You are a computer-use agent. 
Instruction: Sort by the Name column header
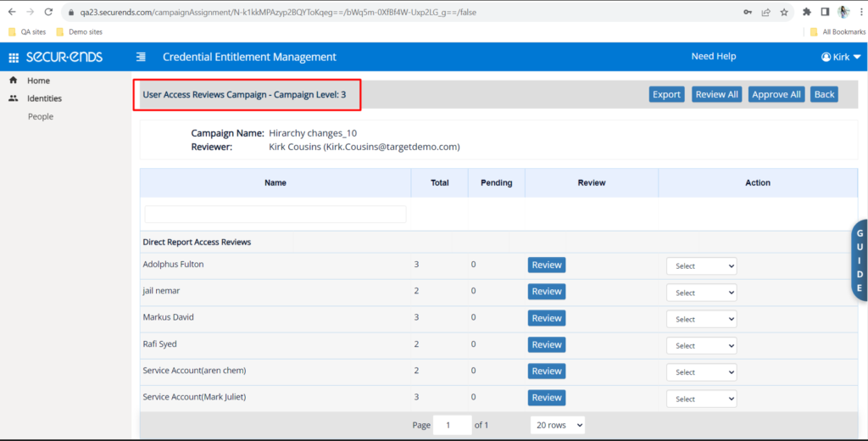pos(275,183)
